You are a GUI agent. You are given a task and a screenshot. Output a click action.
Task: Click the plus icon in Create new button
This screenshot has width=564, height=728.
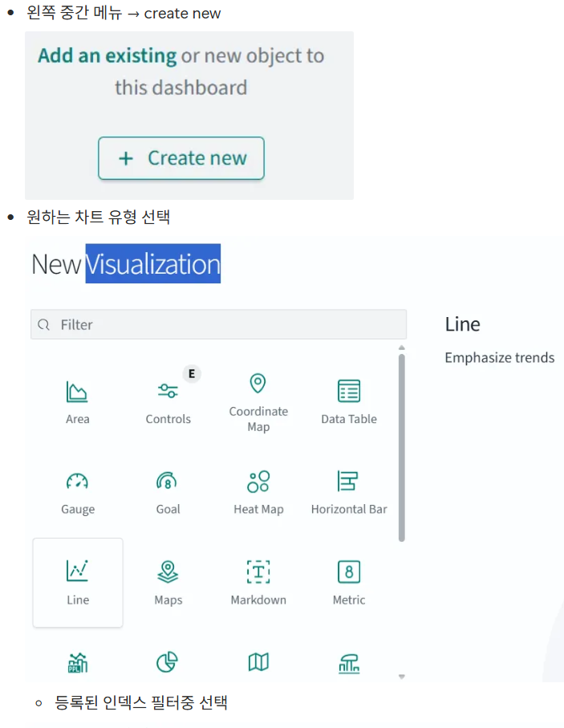[x=126, y=158]
